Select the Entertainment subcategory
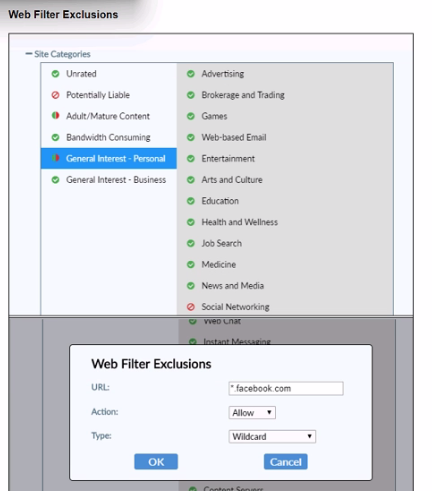Screen dimensions: 432x491 (228, 159)
